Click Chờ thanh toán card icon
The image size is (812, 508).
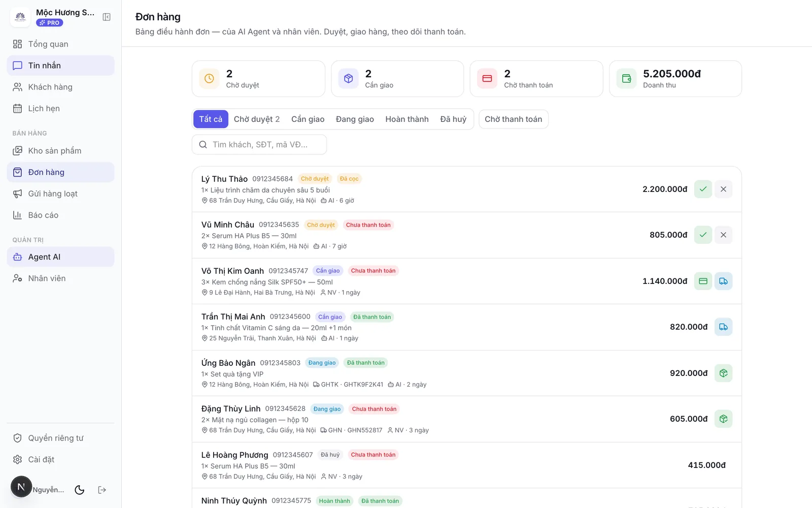pyautogui.click(x=487, y=79)
